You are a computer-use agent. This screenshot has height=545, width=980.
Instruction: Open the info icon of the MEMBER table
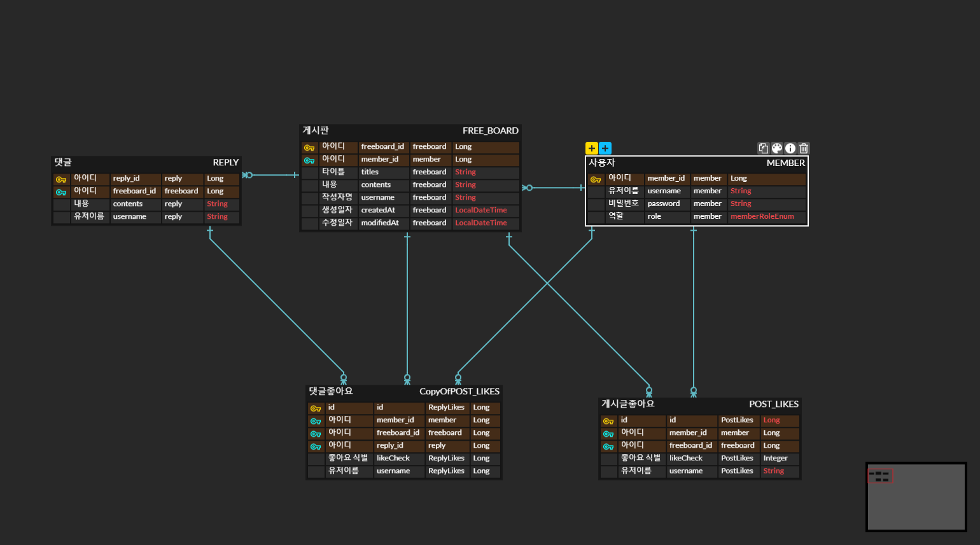790,148
